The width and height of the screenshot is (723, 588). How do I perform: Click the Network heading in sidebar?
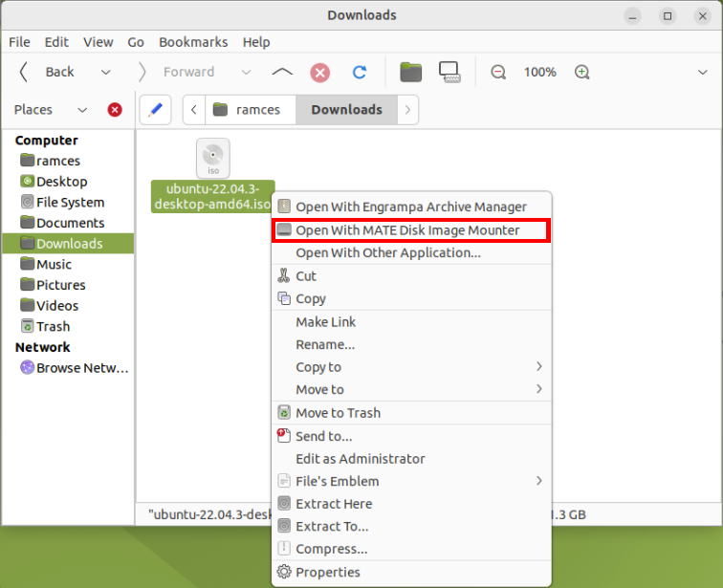point(42,347)
